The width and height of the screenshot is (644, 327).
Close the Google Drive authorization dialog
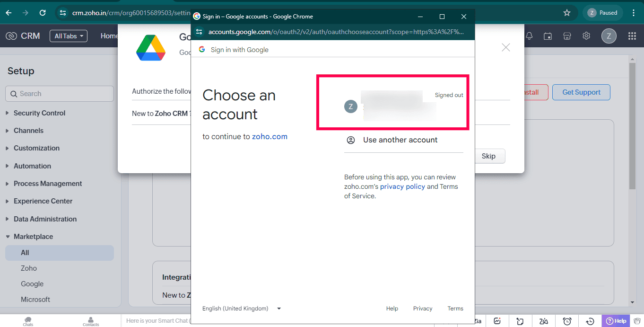(506, 47)
